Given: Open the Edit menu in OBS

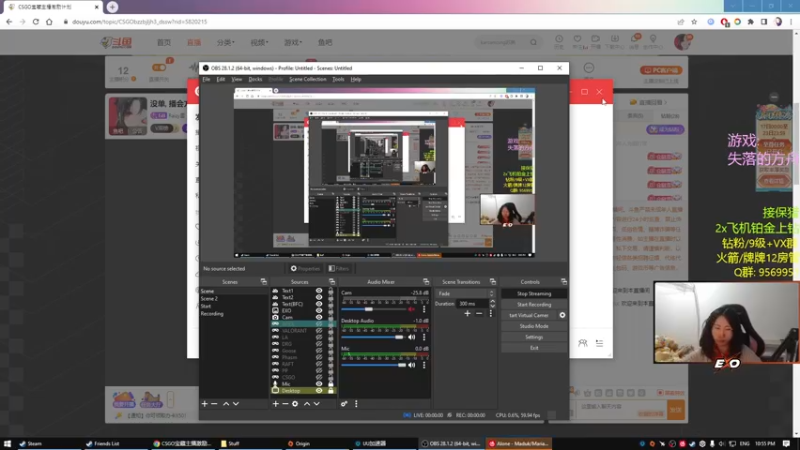Looking at the screenshot, I should coord(221,79).
